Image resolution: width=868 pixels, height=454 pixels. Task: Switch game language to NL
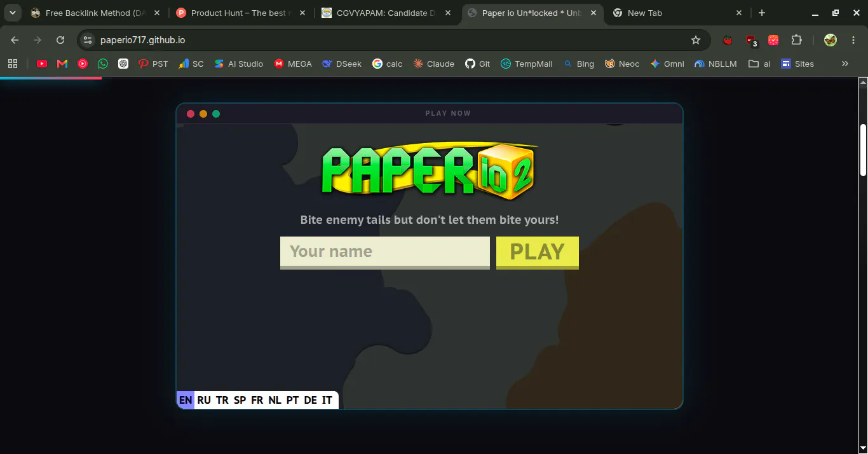click(275, 400)
